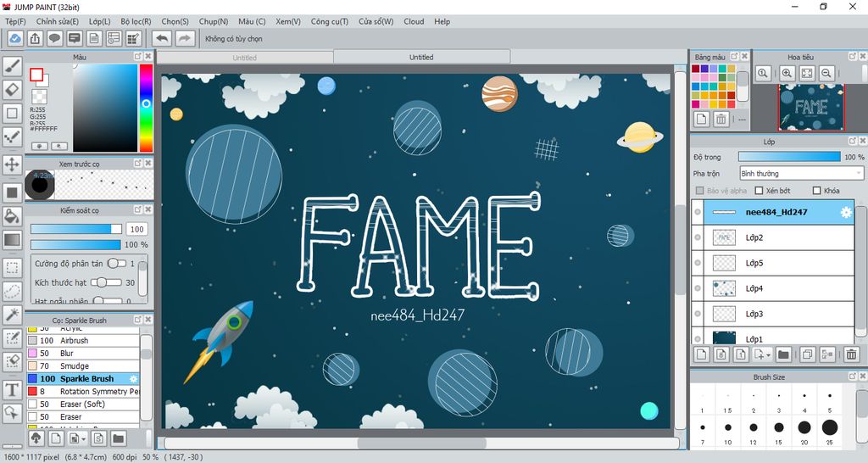Open the Chỉnh sửa(E) menu
Image resolution: width=868 pixels, height=463 pixels.
58,21
